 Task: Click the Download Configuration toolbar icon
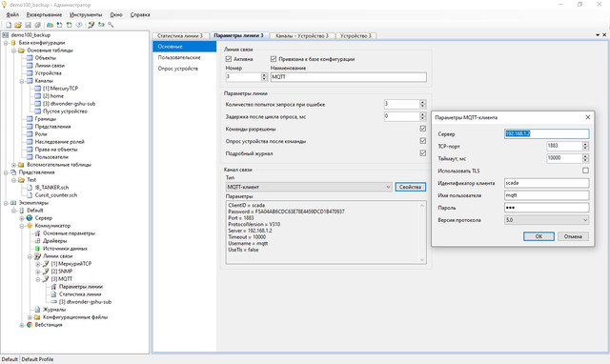click(x=59, y=25)
